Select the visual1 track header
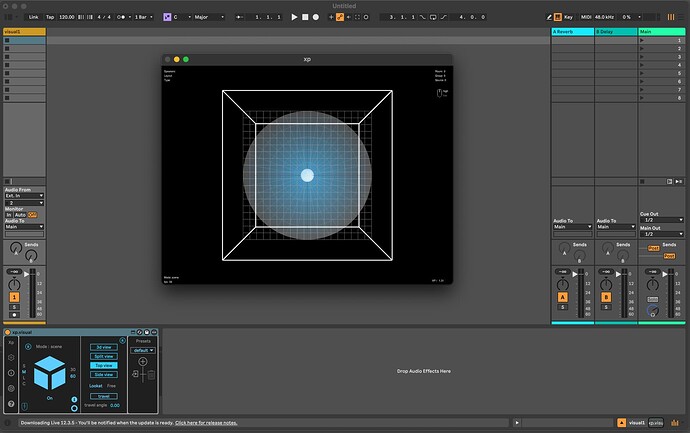 (x=23, y=32)
